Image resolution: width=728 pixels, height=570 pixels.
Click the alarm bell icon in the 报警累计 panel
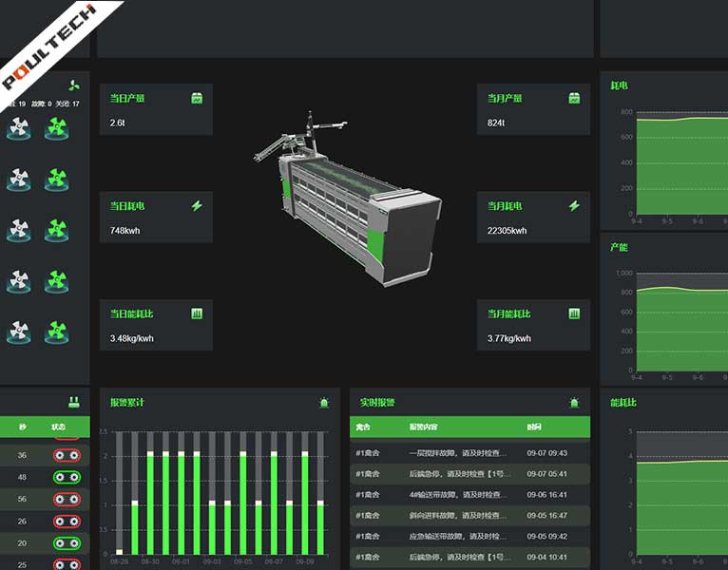[324, 403]
